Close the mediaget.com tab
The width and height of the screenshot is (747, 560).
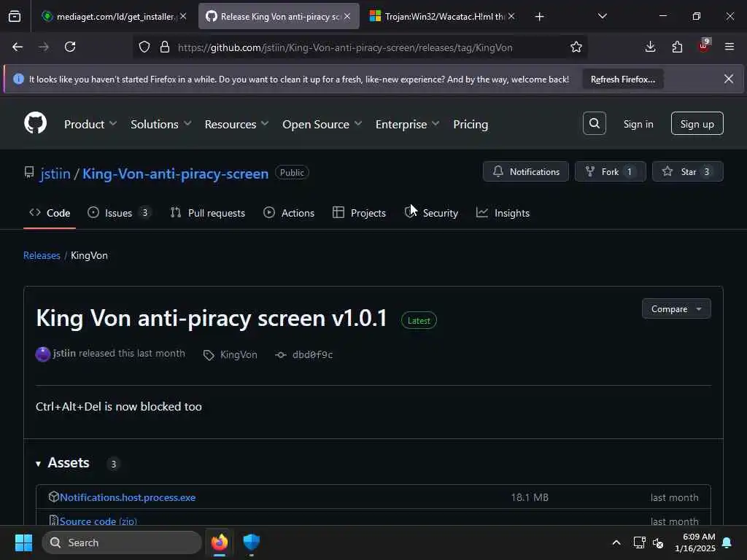(x=183, y=16)
